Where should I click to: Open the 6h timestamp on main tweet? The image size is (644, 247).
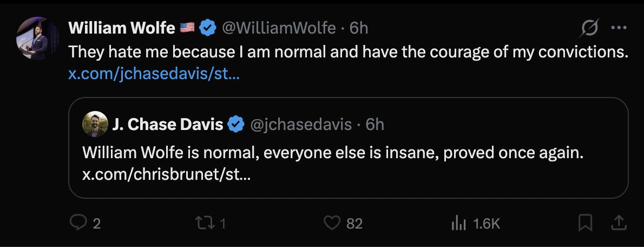coord(359,28)
